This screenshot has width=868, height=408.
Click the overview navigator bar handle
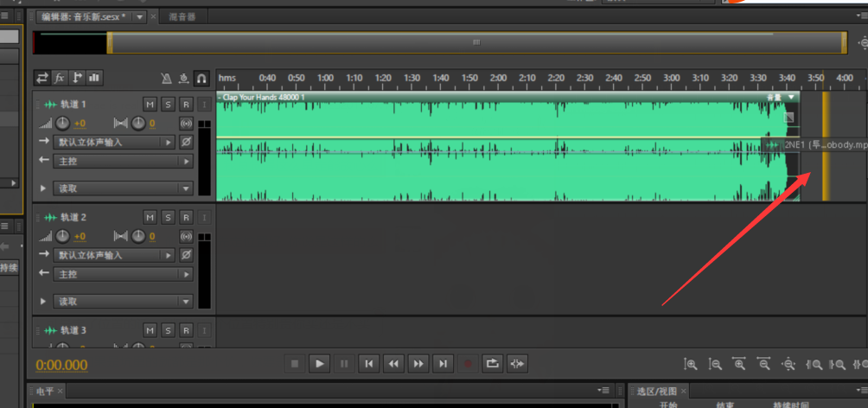click(x=476, y=42)
